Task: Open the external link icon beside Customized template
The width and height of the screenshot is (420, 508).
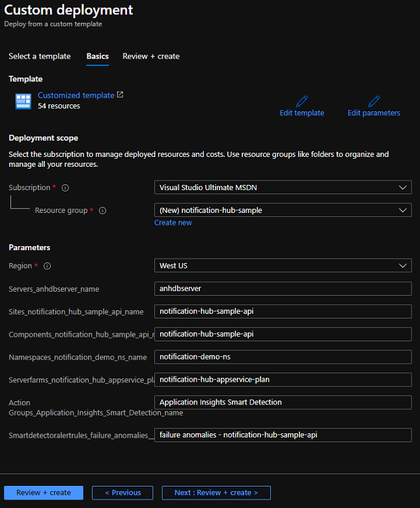Action: (120, 94)
